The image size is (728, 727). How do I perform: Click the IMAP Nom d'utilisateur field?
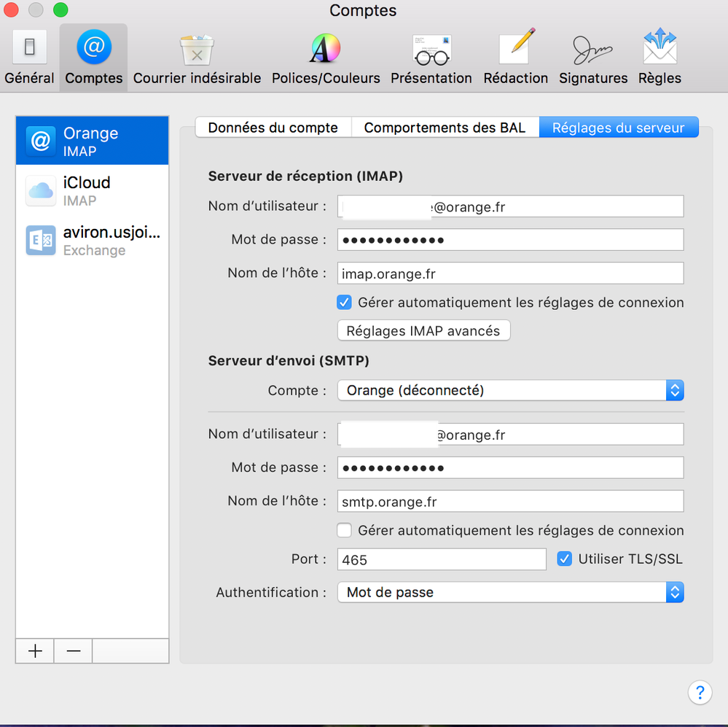pyautogui.click(x=510, y=206)
